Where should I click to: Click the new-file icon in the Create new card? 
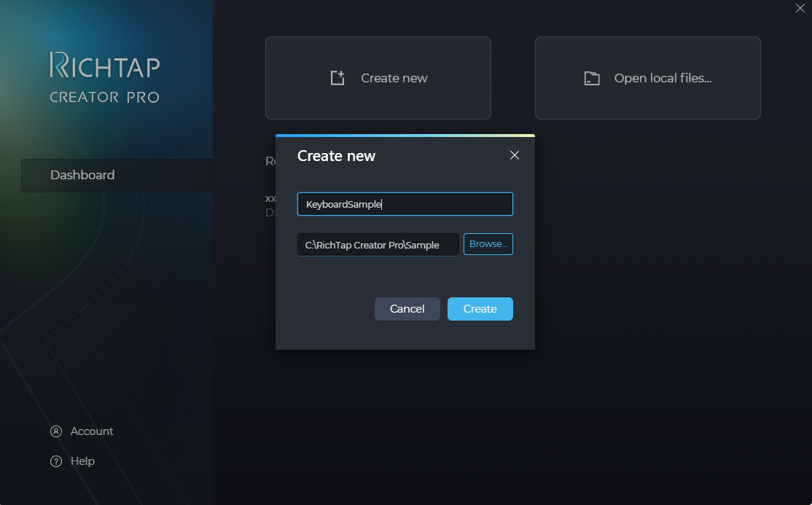[x=337, y=78]
